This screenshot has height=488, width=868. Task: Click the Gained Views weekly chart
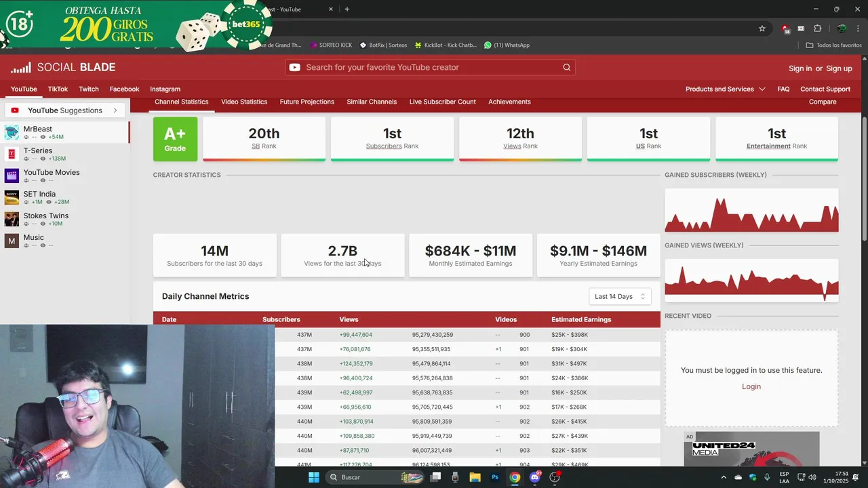pyautogui.click(x=751, y=281)
